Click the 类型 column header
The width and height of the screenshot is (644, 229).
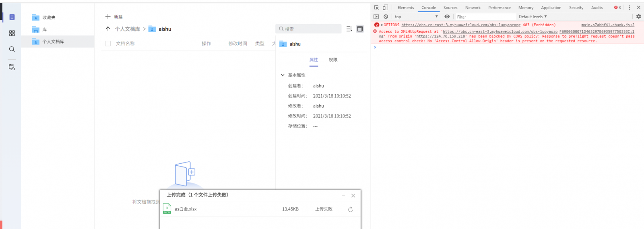[x=260, y=44]
